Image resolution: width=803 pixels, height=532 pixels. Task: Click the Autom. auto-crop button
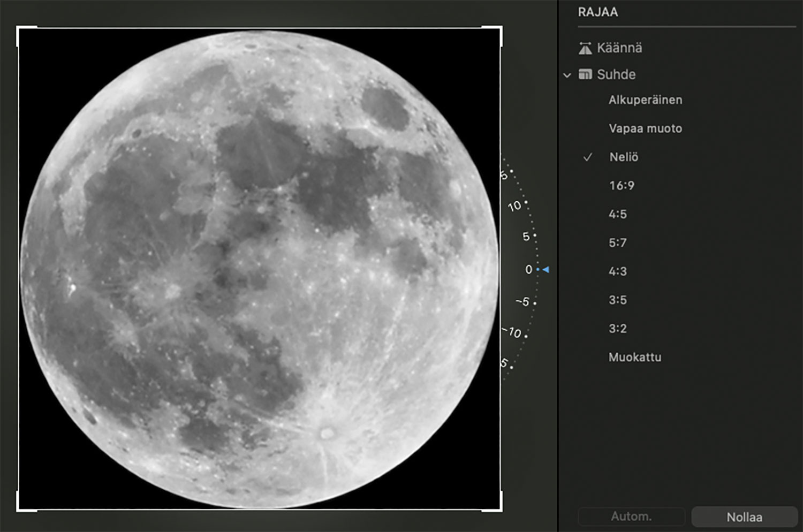coord(631,516)
